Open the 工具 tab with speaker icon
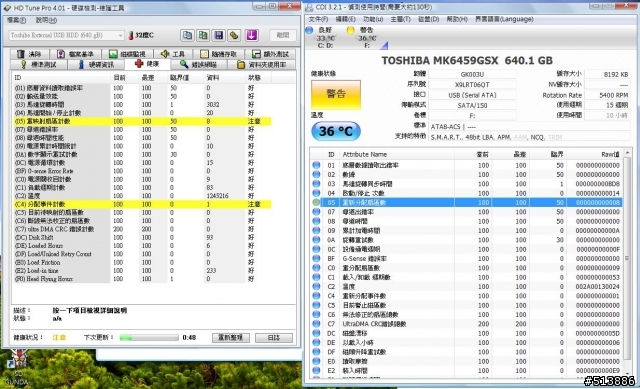The image size is (640, 389). click(173, 54)
